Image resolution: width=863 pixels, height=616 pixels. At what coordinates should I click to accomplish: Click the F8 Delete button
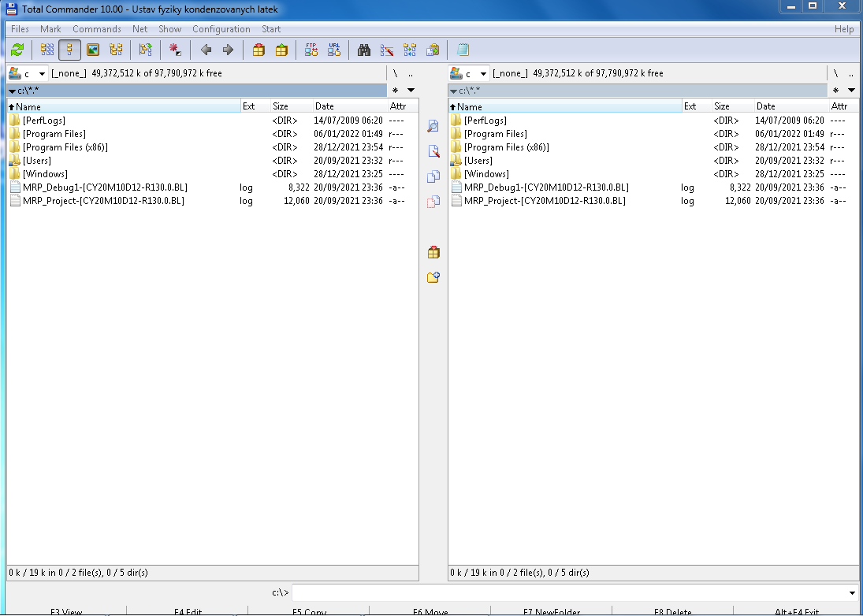coord(672,611)
